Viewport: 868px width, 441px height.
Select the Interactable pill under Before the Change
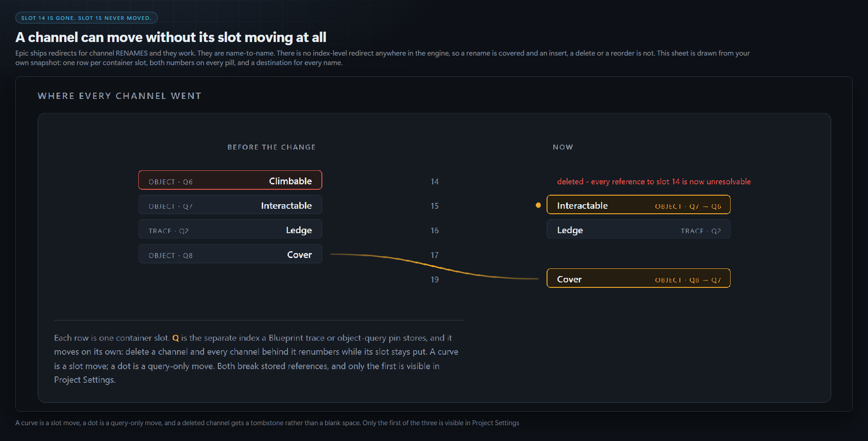(230, 205)
